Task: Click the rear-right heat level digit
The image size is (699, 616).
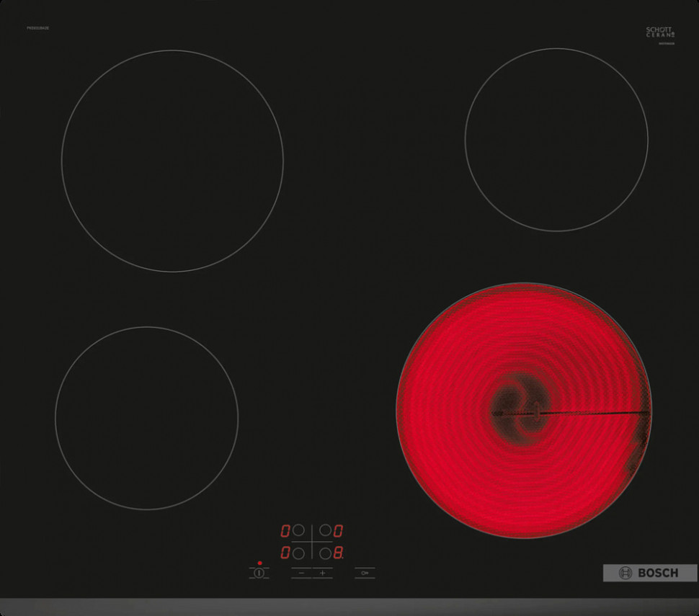Action: [338, 531]
